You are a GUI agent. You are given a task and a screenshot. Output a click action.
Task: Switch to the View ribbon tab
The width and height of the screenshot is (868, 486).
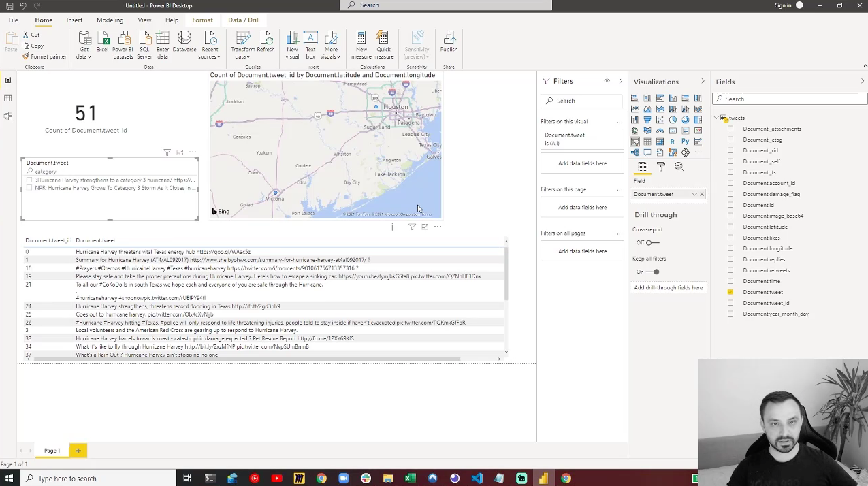tap(144, 20)
